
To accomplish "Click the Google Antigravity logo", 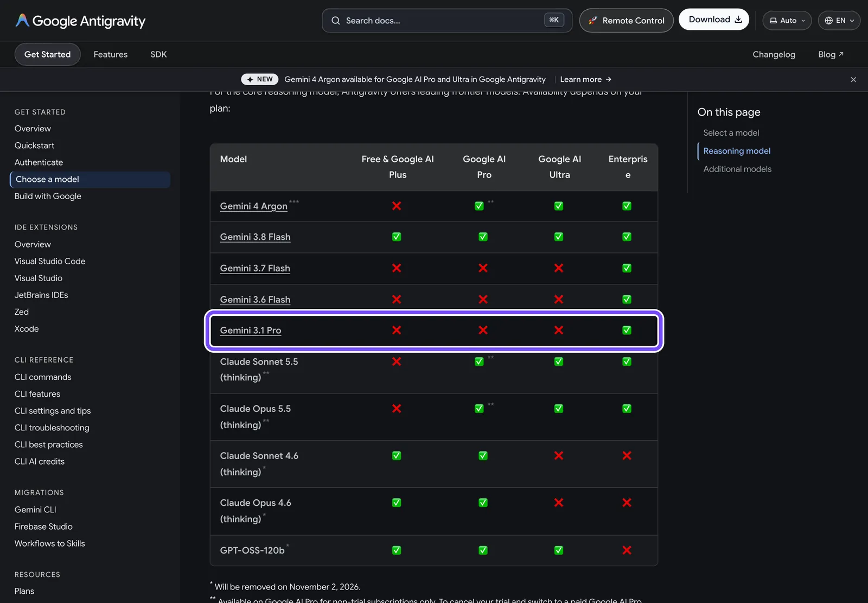I will point(80,21).
